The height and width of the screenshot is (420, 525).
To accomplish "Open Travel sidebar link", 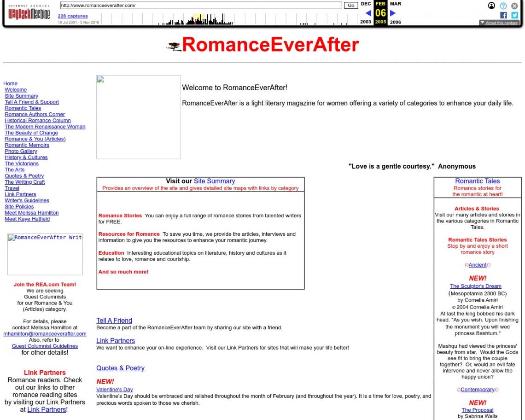I will click(12, 188).
